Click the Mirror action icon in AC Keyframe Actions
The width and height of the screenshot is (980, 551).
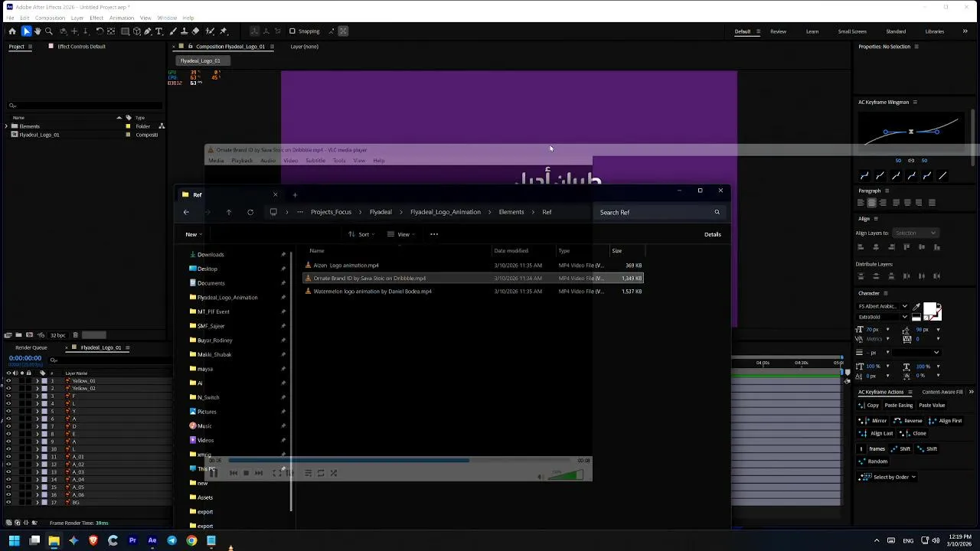866,421
